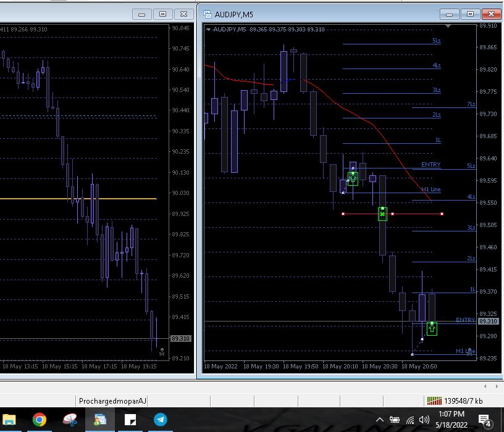Select the yellow horizontal line in left chart

tap(78, 199)
